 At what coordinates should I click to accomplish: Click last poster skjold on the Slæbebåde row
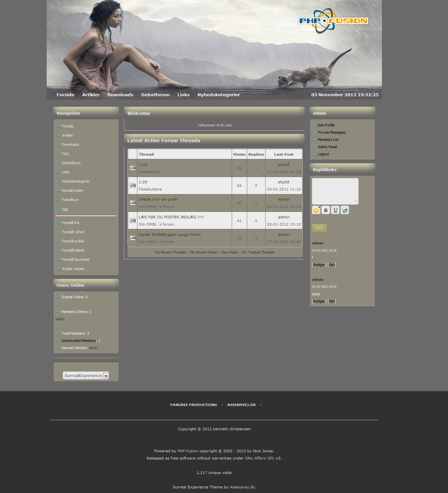(284, 165)
